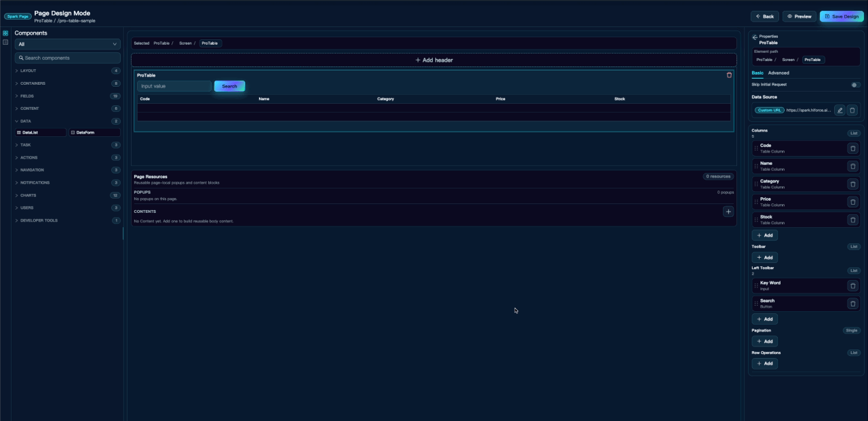Viewport: 868px width, 421px height.
Task: Switch to the Advanced properties tab
Action: (778, 73)
